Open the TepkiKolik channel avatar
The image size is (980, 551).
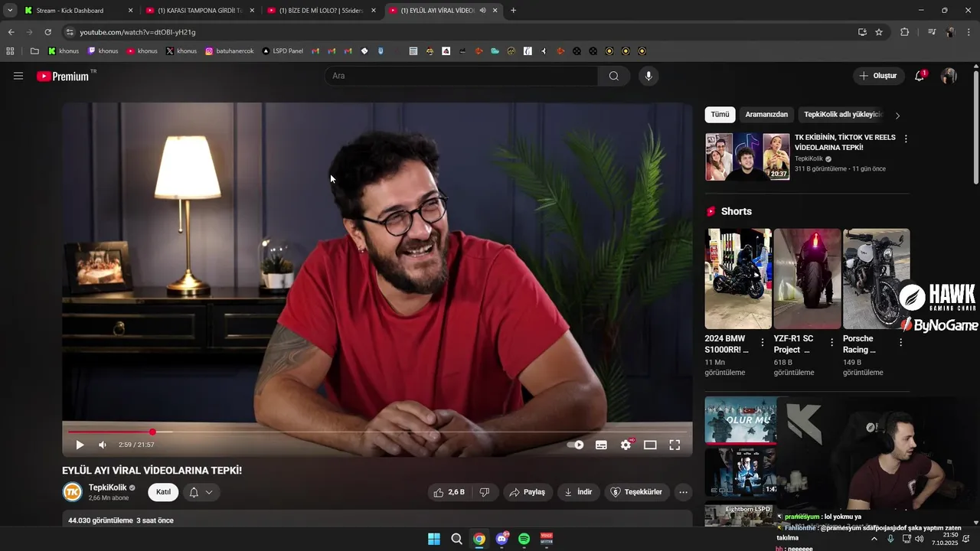pyautogui.click(x=73, y=492)
